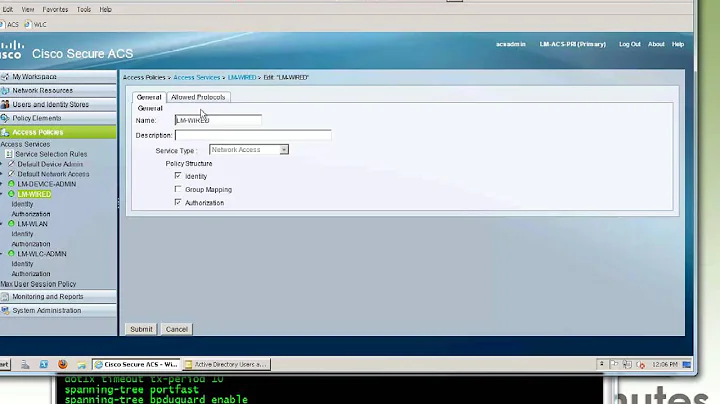720x404 pixels.
Task: Switch to Active Directory Users taskbar window
Action: (x=226, y=365)
